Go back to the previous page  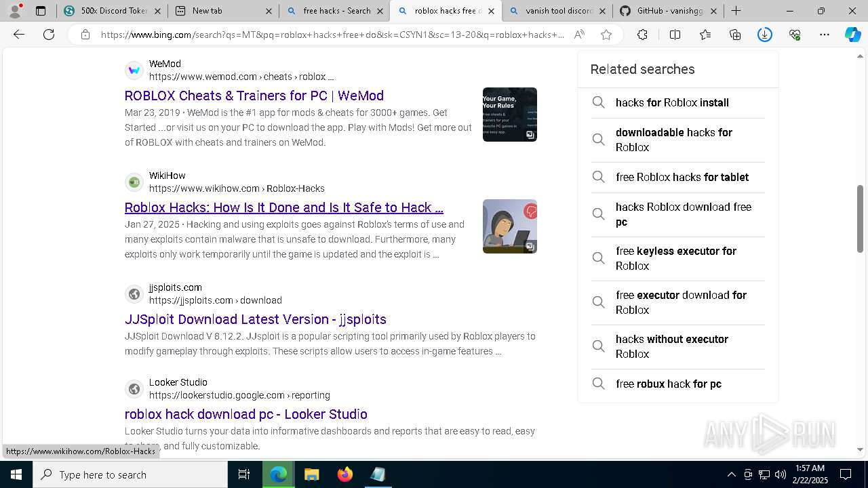(19, 35)
